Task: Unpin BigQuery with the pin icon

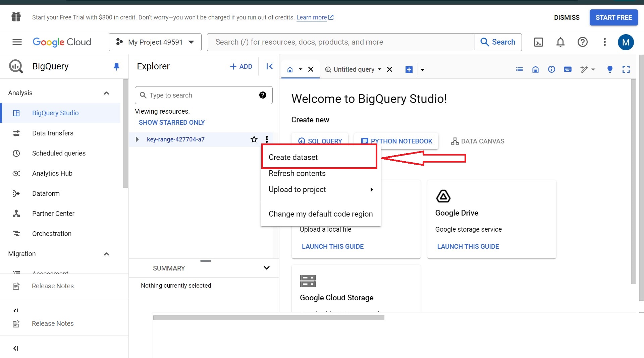Action: [x=116, y=66]
